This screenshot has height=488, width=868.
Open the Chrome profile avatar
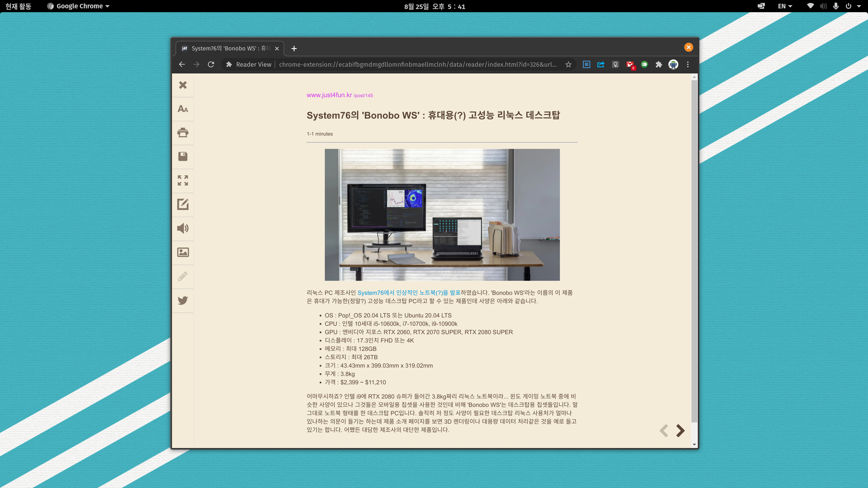[673, 64]
